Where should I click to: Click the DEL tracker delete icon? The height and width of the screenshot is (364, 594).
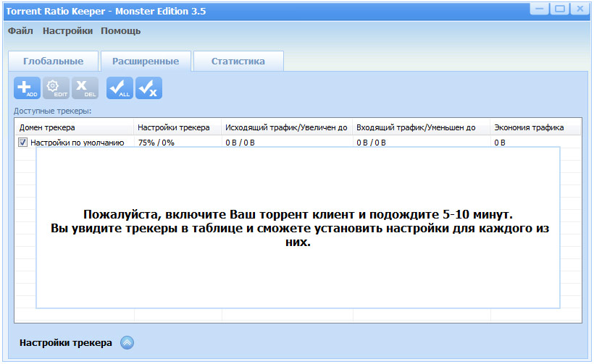point(85,88)
